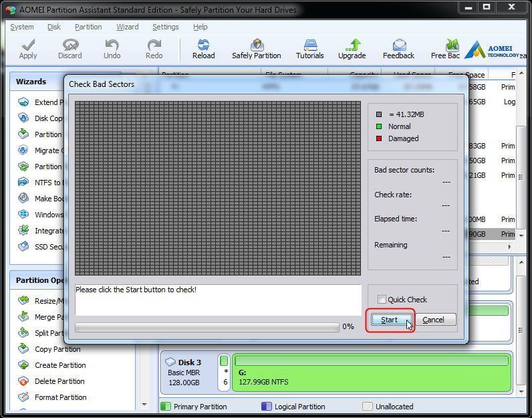Viewport: 532px width, 418px height.
Task: Click the Create Partition operation text
Action: click(x=60, y=365)
